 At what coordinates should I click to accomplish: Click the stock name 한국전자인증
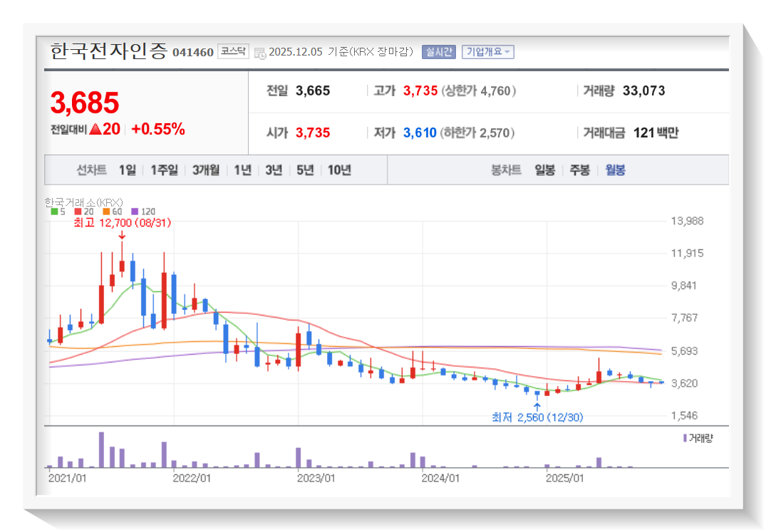coord(108,51)
